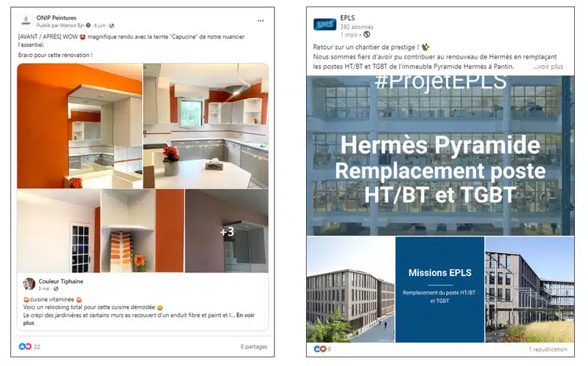Open the +3 more photos tile
The image size is (588, 366).
[227, 231]
